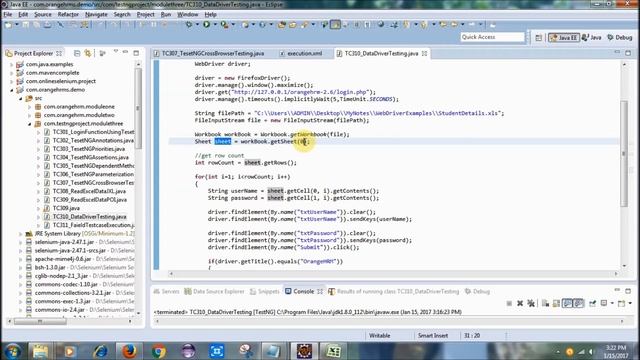Click Pin Console icon

593,303
